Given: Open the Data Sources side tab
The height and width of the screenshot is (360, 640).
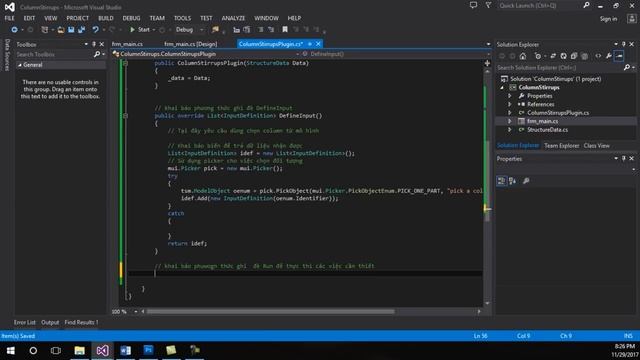Looking at the screenshot, I should coord(7,55).
